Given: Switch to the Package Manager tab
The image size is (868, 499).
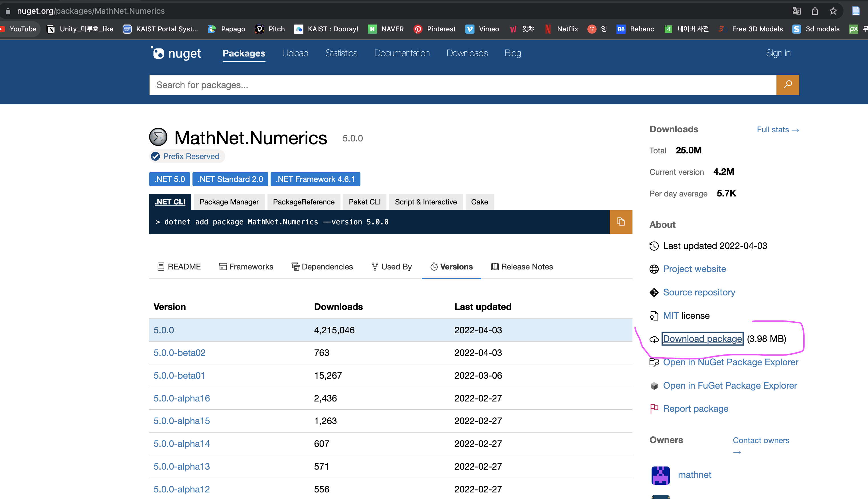Looking at the screenshot, I should pyautogui.click(x=229, y=202).
